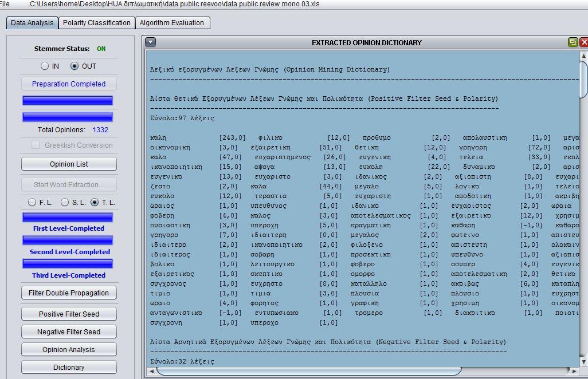Click the Preparation Completed button
Image resolution: width=588 pixels, height=379 pixels.
point(69,84)
